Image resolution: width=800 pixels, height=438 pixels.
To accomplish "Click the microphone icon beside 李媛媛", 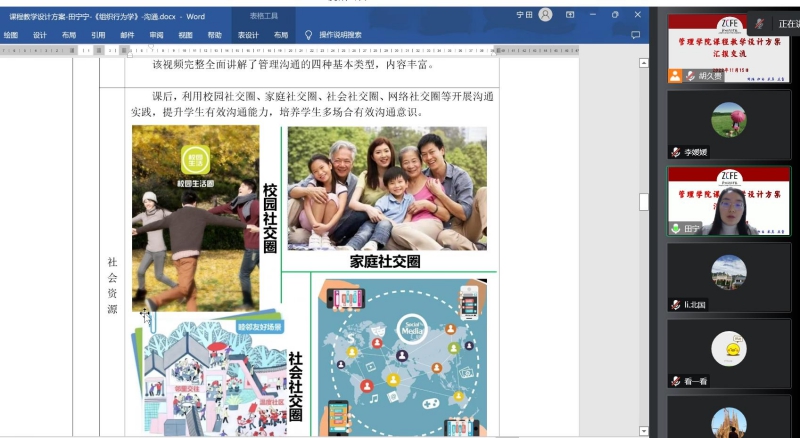I will coord(676,152).
